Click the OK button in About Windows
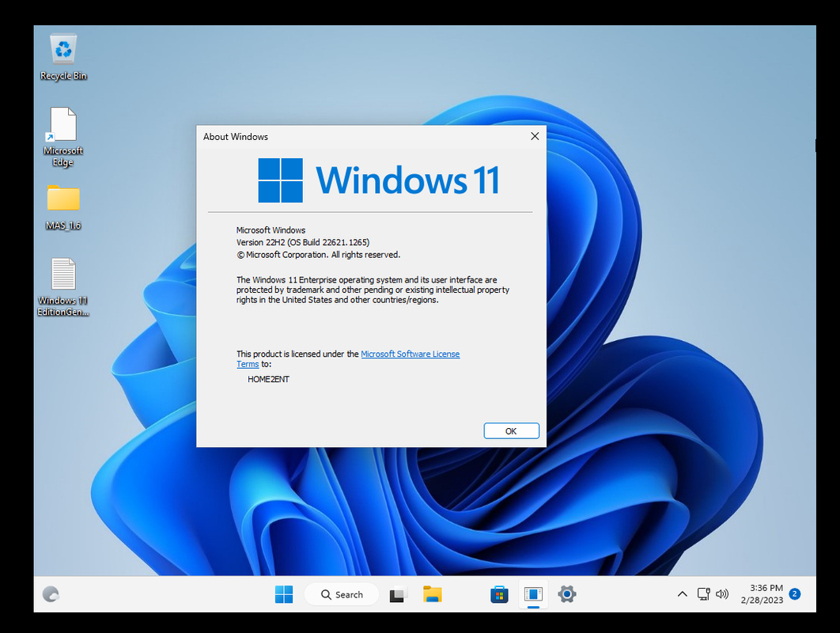This screenshot has width=840, height=633. [511, 431]
